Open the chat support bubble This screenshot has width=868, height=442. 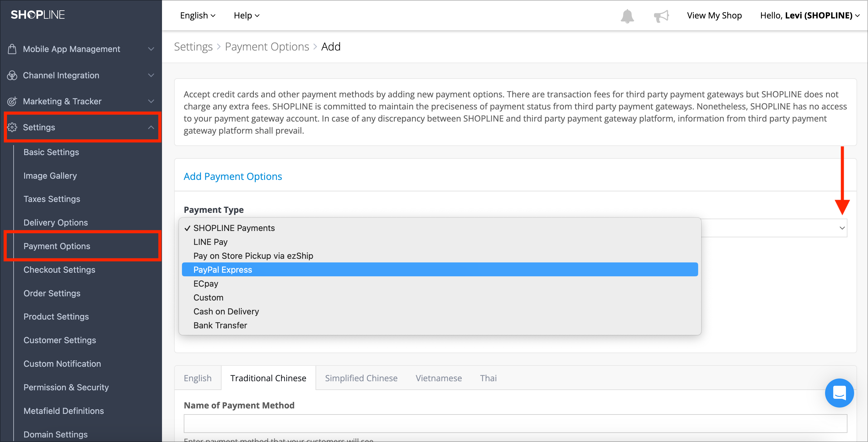(x=839, y=393)
